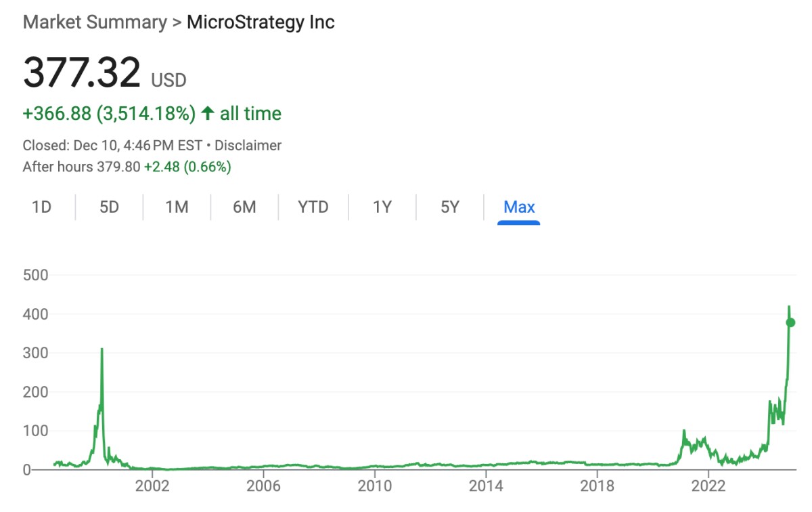The image size is (812, 512).
Task: Select the 1D time range tab
Action: 42,207
